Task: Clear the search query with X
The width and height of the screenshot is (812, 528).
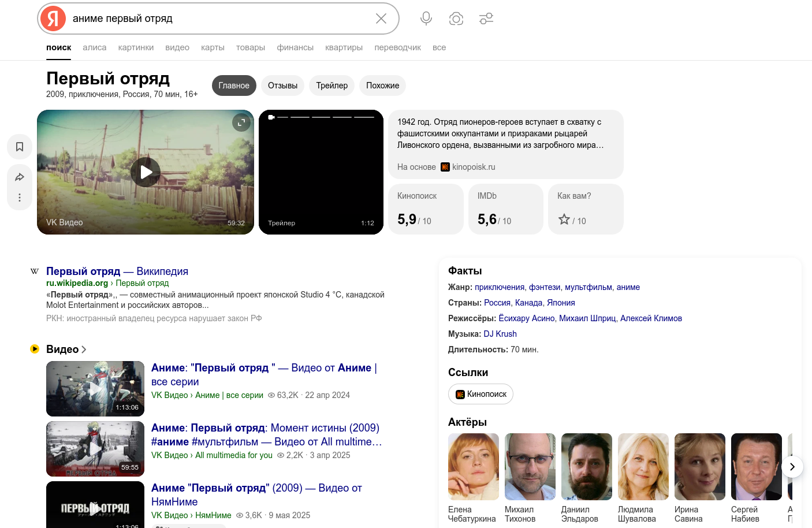Action: point(381,18)
